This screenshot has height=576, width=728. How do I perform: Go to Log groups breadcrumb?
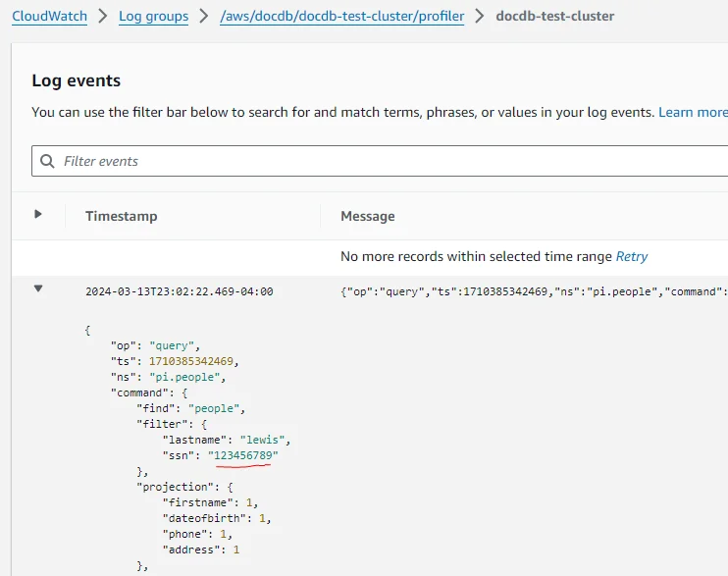pos(154,17)
